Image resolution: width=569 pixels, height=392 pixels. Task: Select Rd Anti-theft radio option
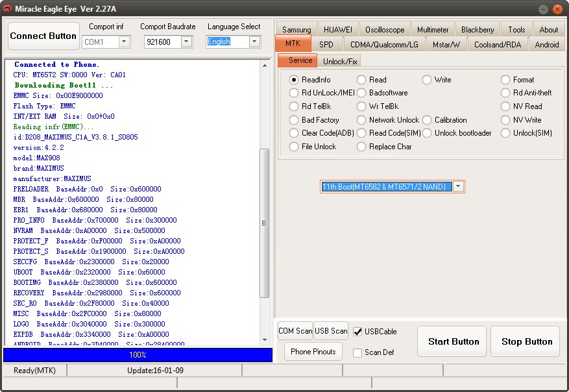[505, 93]
